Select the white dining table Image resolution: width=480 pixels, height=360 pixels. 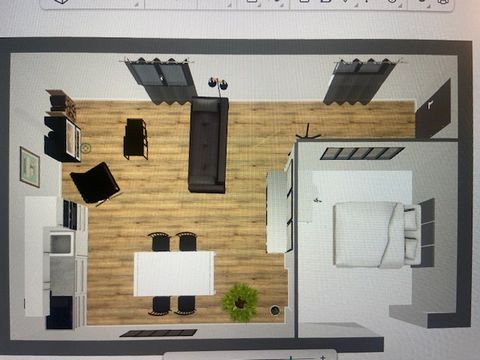(174, 274)
